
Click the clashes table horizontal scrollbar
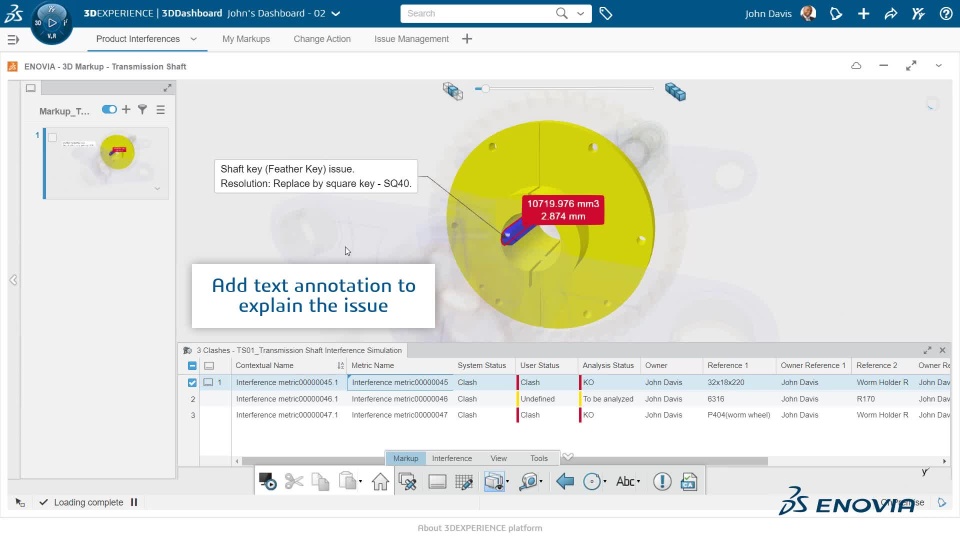point(504,461)
